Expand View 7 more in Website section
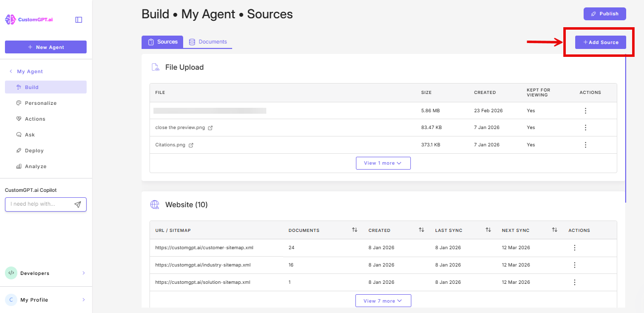Screen dimensions: 644x313 [383, 301]
